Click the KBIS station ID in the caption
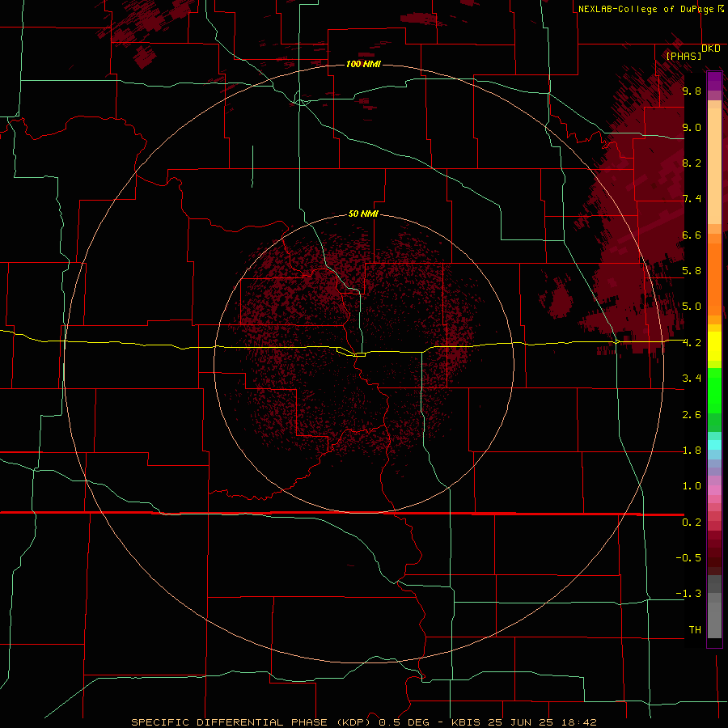 466,722
